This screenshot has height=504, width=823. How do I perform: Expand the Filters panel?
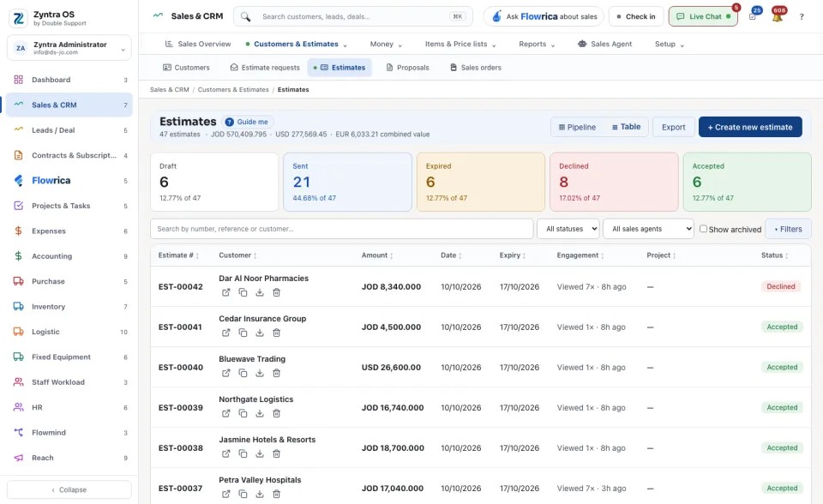789,229
